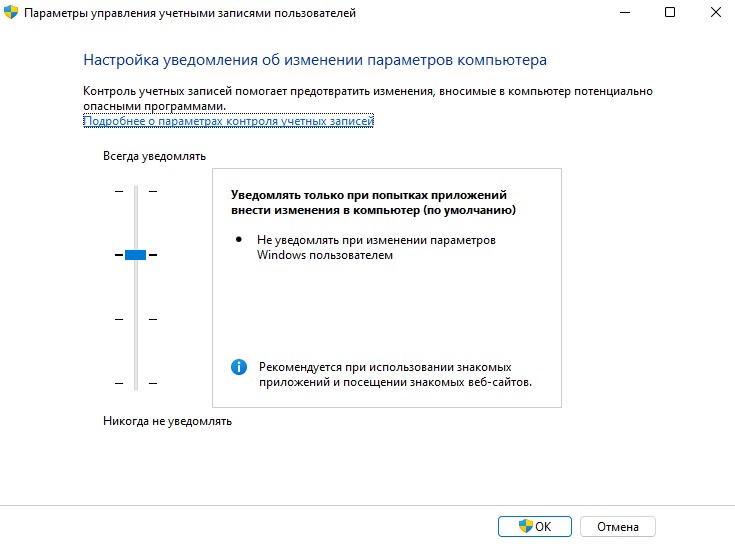Click the blue UAC slider thumb
Viewport: 735px width, 544px height.
point(135,255)
